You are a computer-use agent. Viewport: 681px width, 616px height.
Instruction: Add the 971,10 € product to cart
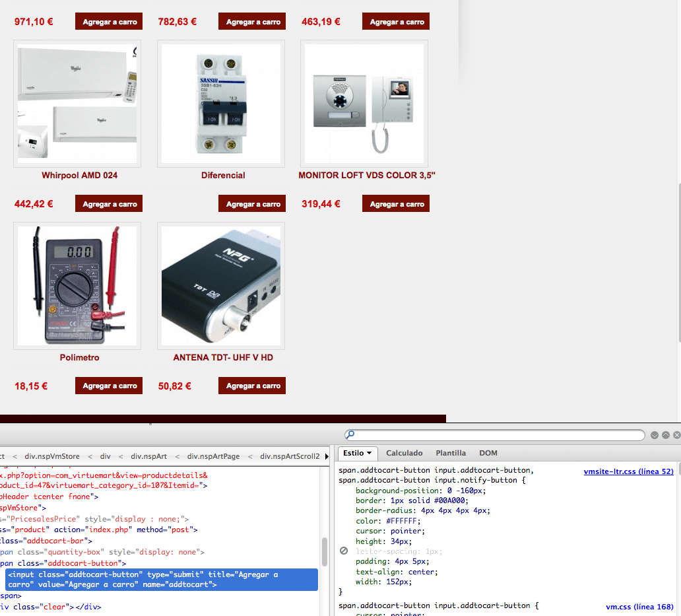tap(109, 21)
